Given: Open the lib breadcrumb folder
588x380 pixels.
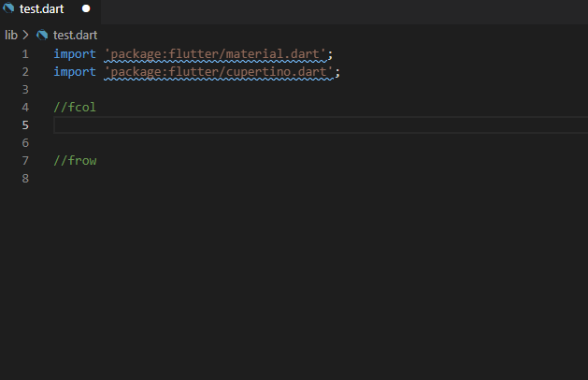Looking at the screenshot, I should click(11, 35).
